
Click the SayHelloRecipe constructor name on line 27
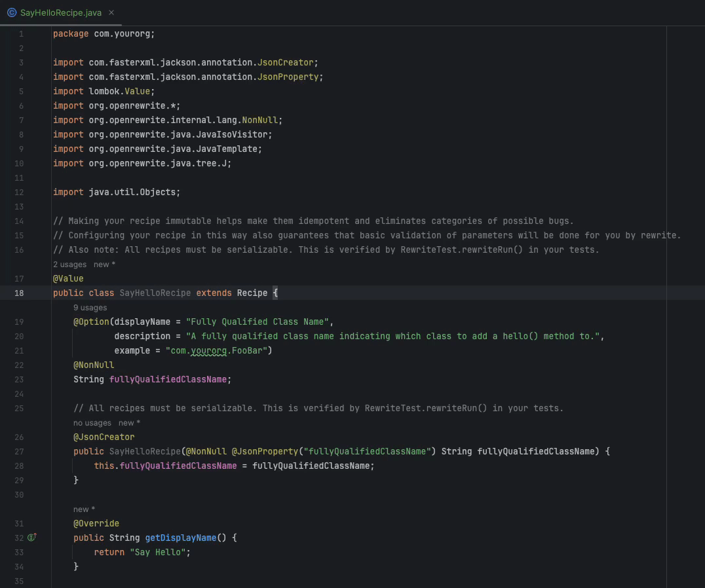[x=145, y=451]
